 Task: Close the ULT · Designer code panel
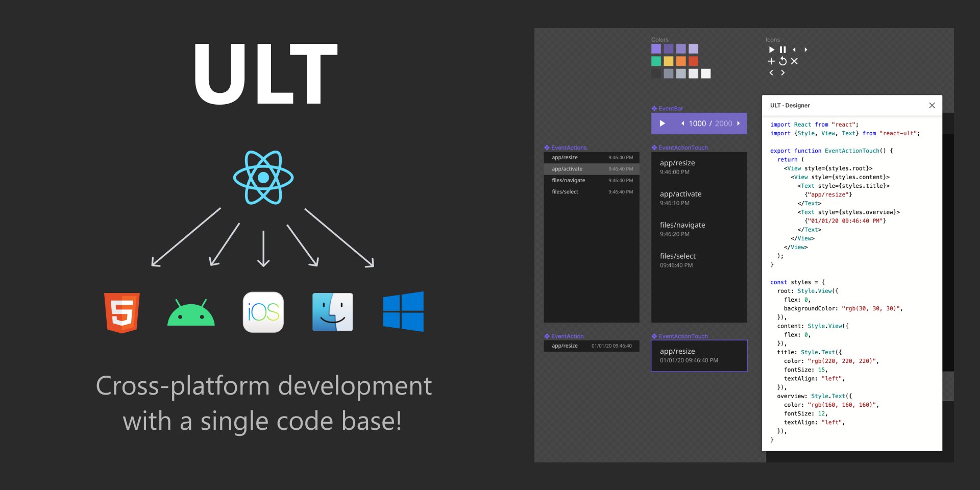(932, 105)
